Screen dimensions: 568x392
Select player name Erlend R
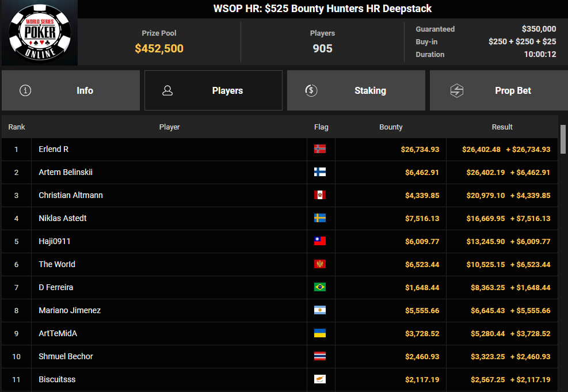click(x=54, y=149)
